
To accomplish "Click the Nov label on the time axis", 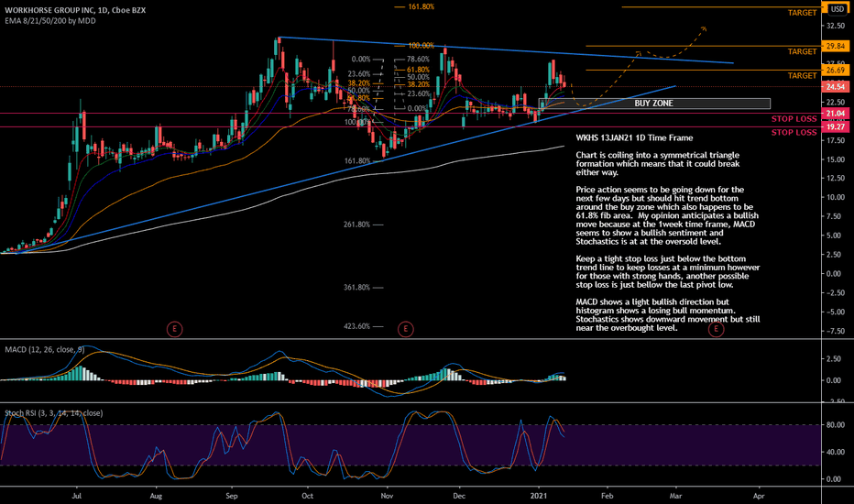I will (x=387, y=496).
